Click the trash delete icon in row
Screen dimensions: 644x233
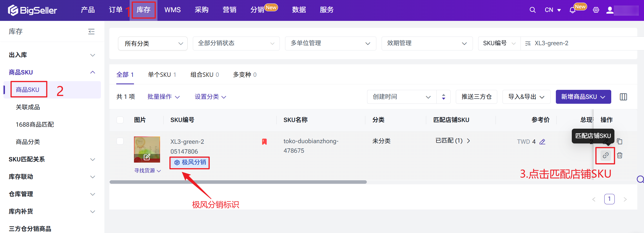(620, 155)
